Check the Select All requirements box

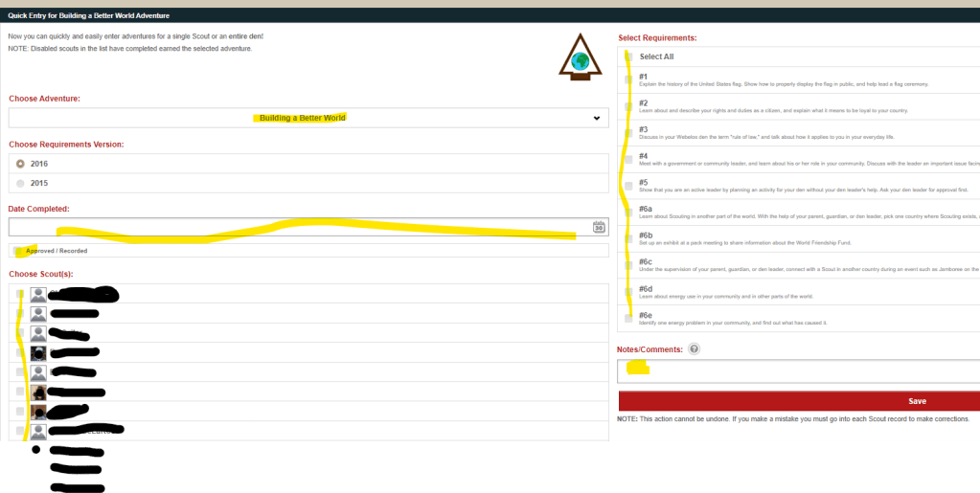(628, 56)
